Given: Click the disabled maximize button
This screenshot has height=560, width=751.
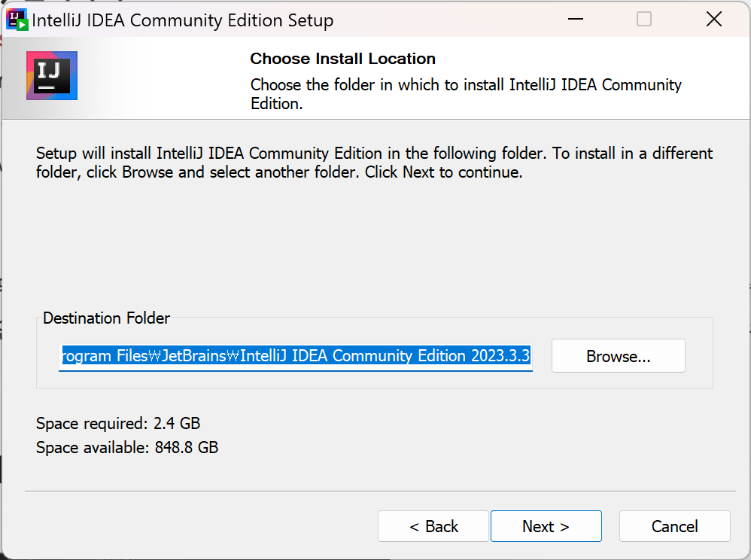Looking at the screenshot, I should click(643, 19).
